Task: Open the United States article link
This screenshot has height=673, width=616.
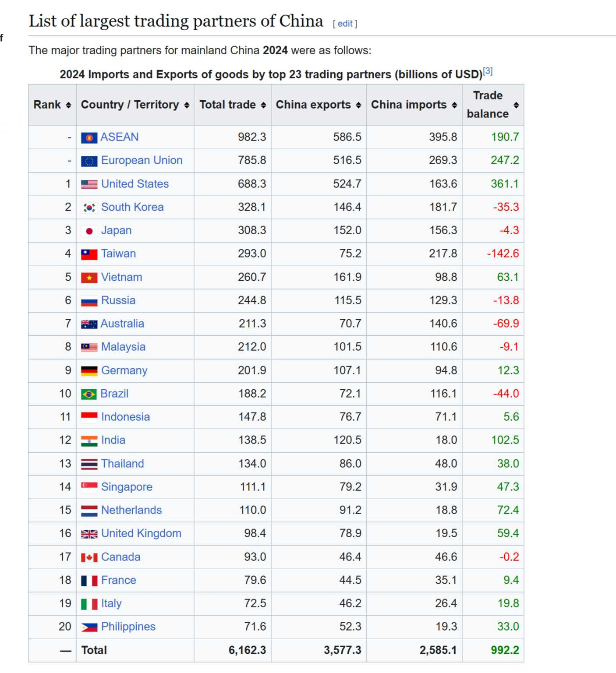Action: pos(135,184)
